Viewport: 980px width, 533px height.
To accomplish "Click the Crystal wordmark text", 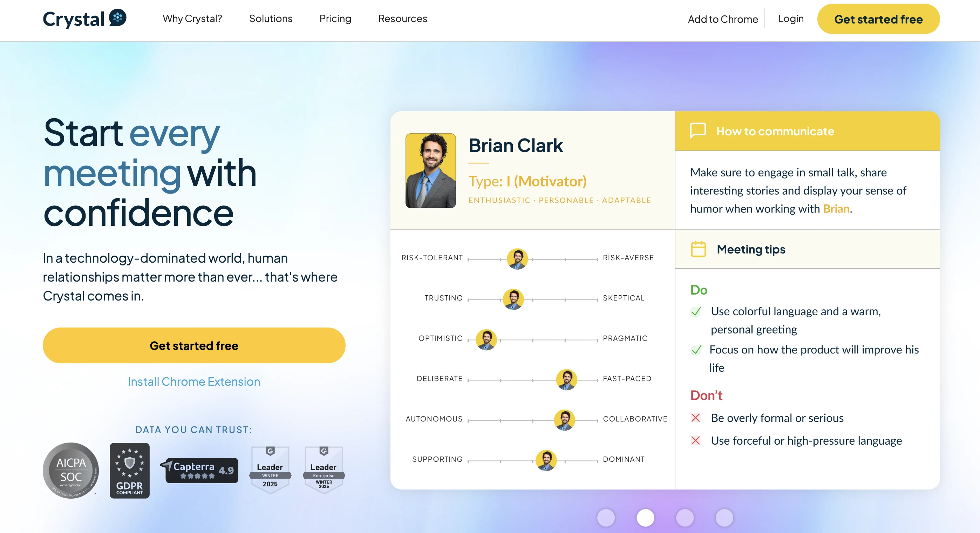I will [73, 19].
